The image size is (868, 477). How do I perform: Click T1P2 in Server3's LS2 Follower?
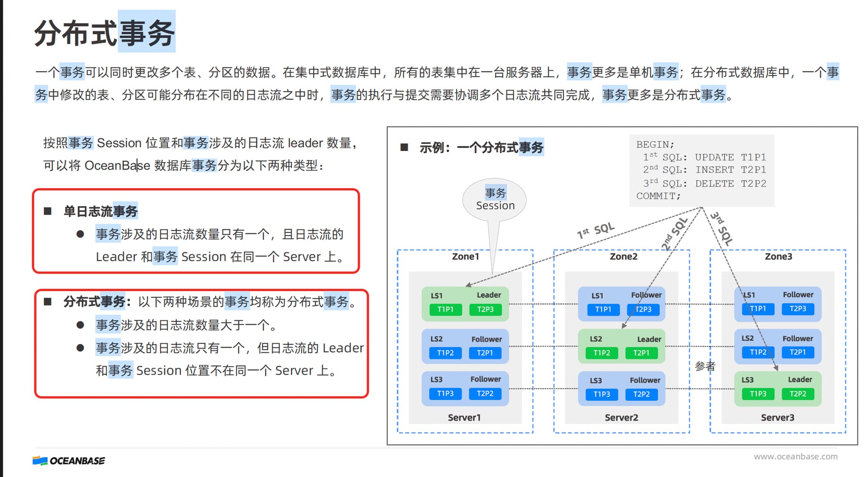coord(758,352)
